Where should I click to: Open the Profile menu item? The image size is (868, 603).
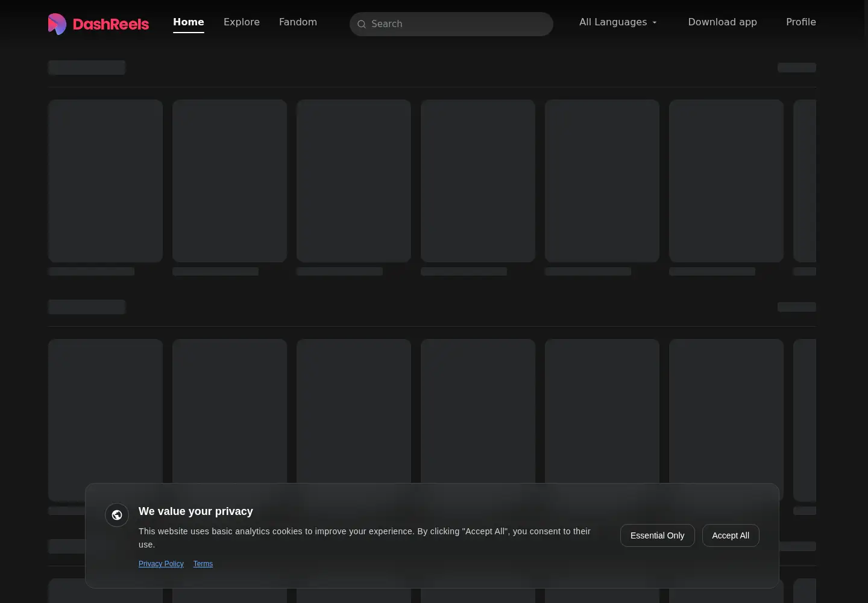click(x=801, y=22)
